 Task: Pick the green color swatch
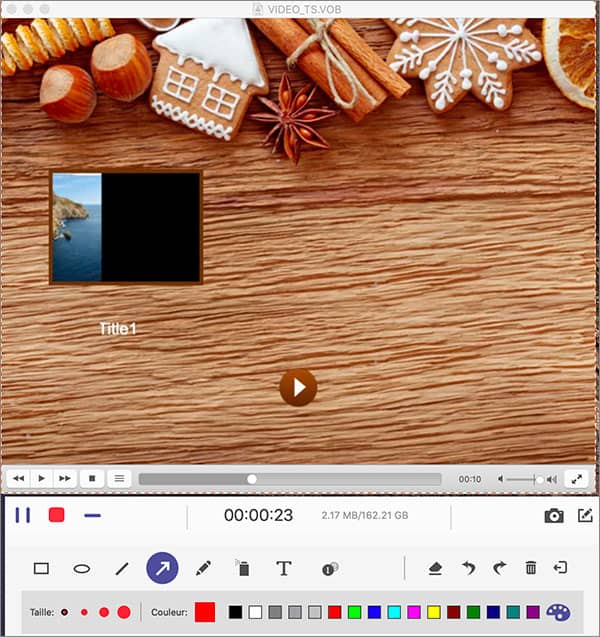pos(354,611)
